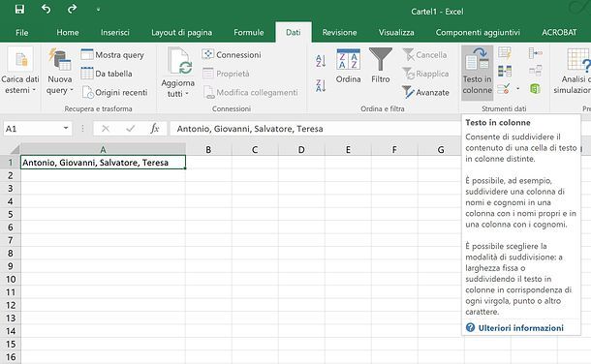Open the Quick Access Toolbar customization arrow
Viewport: 591px width, 364px height.
(98, 10)
